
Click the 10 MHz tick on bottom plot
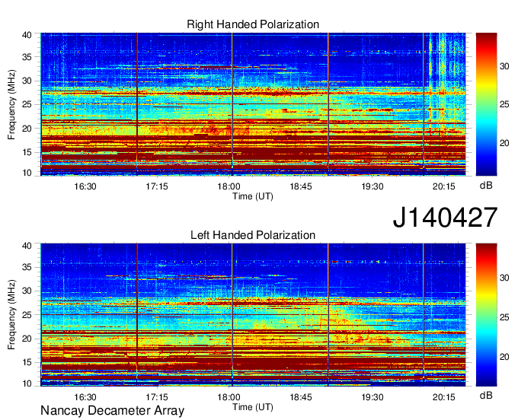tap(27, 383)
